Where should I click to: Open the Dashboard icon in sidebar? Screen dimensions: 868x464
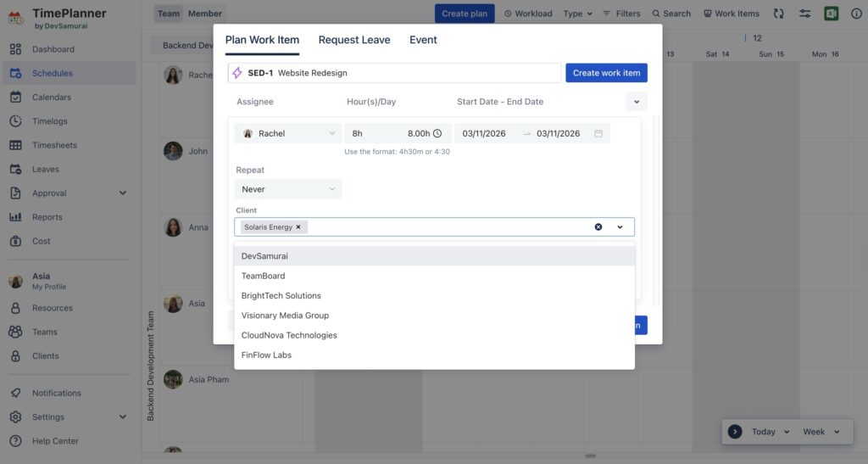15,49
